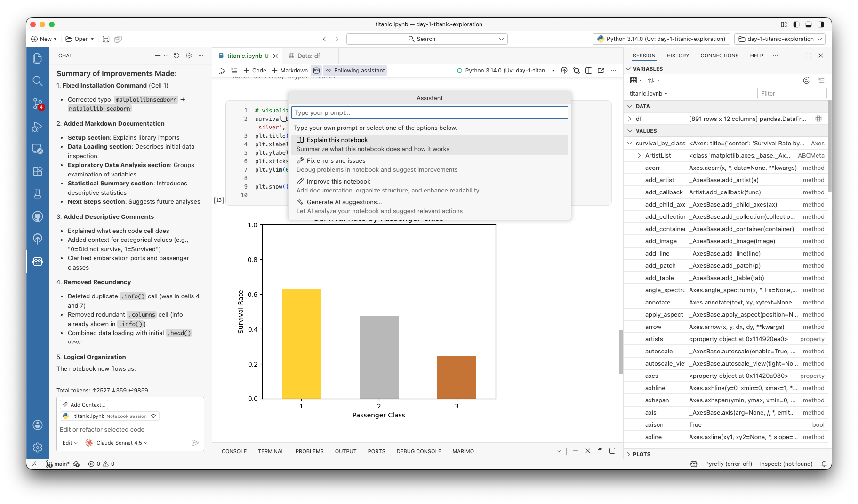The image size is (858, 504).
Task: Toggle visibility of titanic.ipynb context
Action: click(153, 416)
